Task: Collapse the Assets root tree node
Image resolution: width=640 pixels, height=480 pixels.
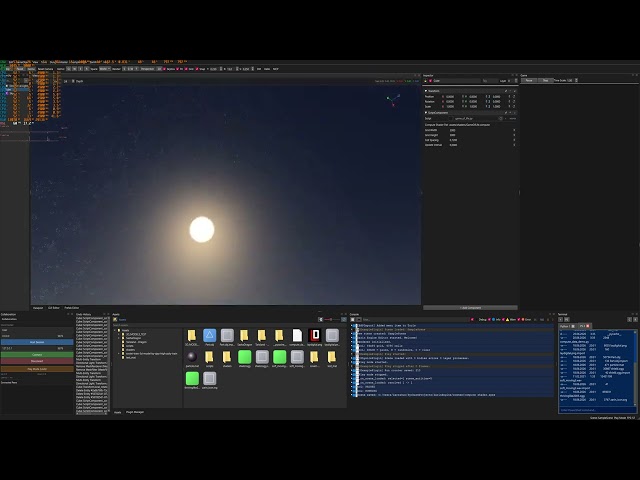Action: [115, 330]
